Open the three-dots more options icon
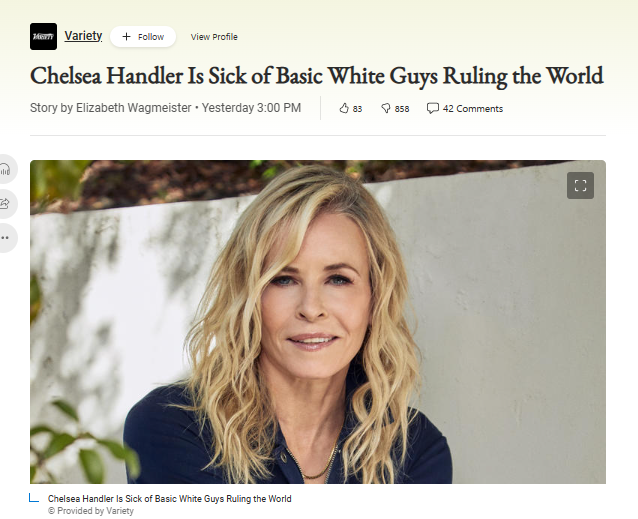The height and width of the screenshot is (519, 638). click(5, 238)
